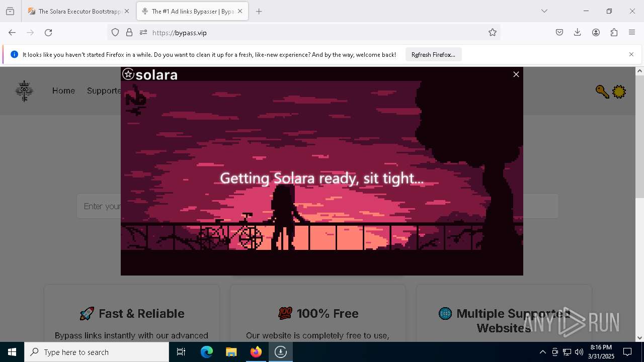Open site permissions icon in address bar
The image size is (644, 362).
143,32
